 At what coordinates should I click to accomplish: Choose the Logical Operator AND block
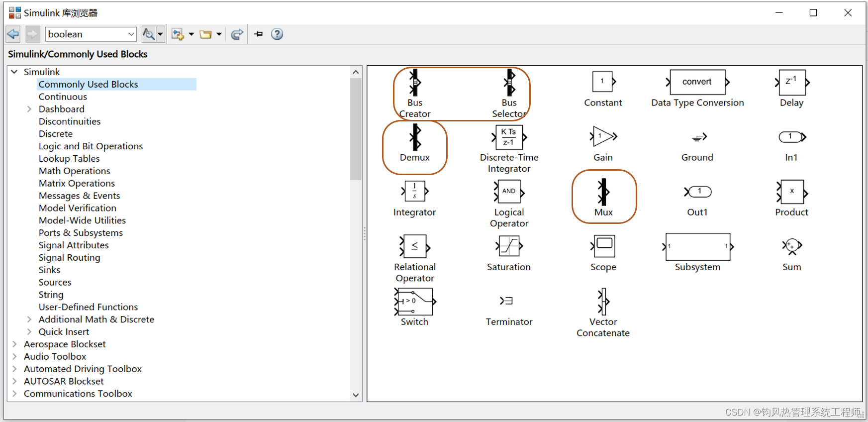(509, 192)
